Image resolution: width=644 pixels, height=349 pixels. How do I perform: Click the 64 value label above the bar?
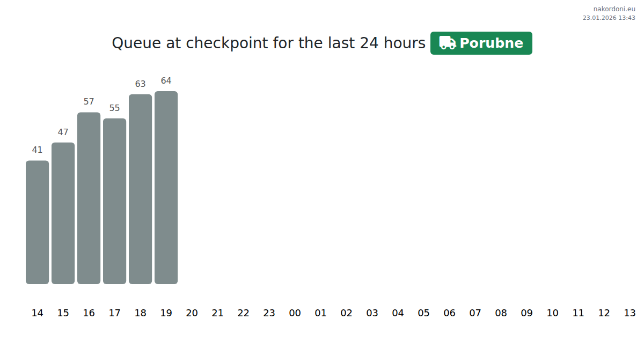pyautogui.click(x=166, y=81)
